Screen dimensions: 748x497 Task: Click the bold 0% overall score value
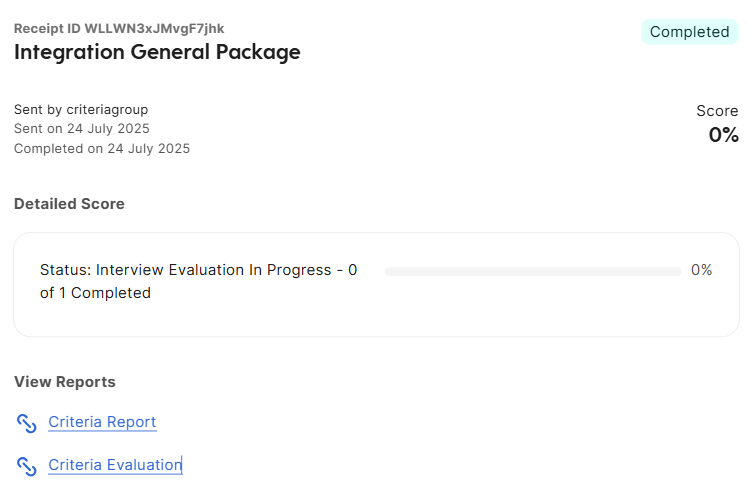[723, 135]
